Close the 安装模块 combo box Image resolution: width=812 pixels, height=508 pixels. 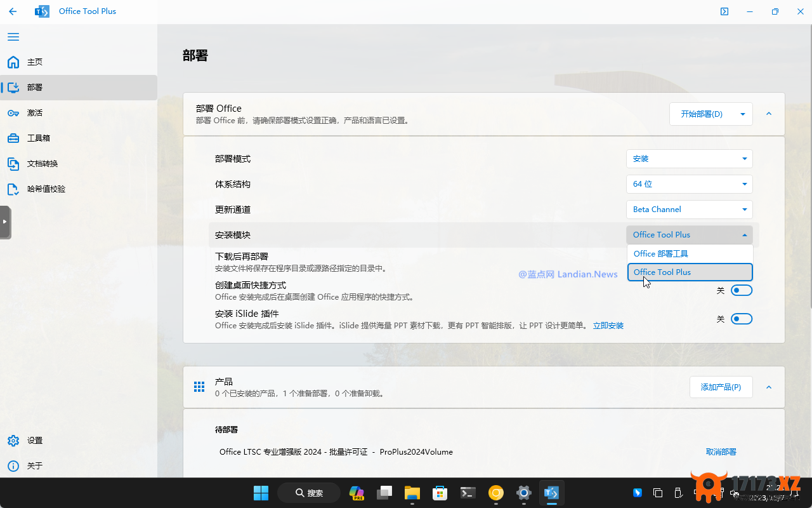[x=690, y=235]
